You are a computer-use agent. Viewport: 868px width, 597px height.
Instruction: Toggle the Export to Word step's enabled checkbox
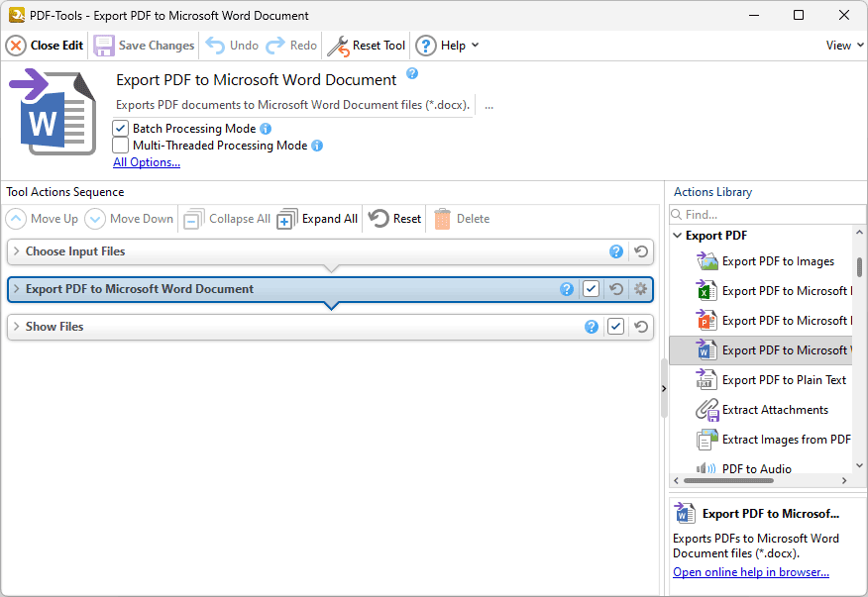(x=592, y=289)
